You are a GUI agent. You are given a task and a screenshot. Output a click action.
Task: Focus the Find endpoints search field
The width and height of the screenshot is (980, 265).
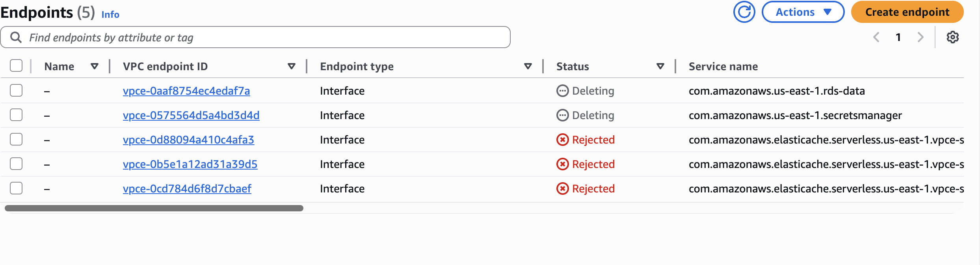(x=268, y=37)
